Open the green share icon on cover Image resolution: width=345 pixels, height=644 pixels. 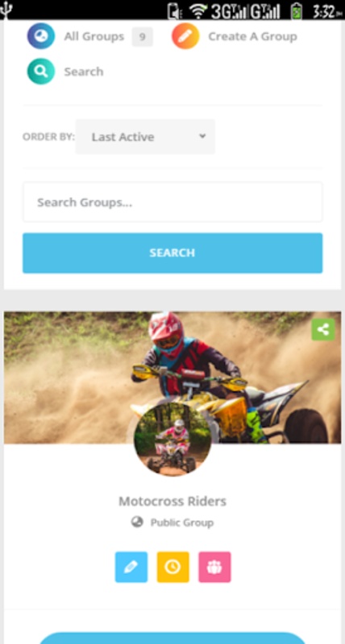pos(323,329)
